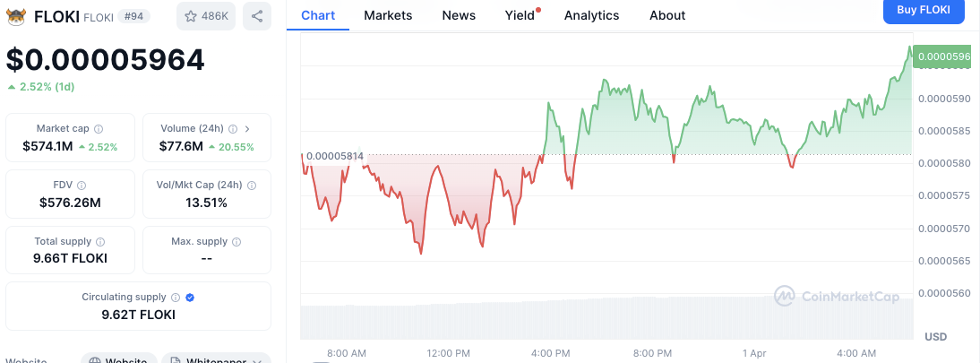Click the share icon button

[x=257, y=16]
